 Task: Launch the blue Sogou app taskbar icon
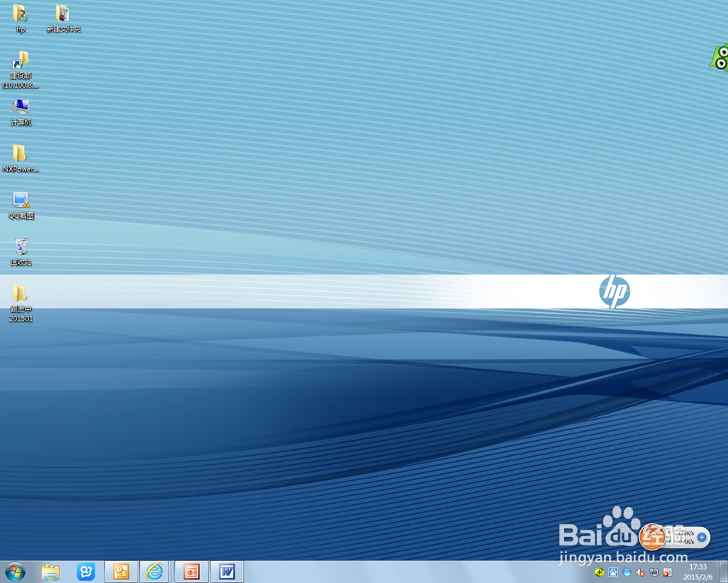86,572
